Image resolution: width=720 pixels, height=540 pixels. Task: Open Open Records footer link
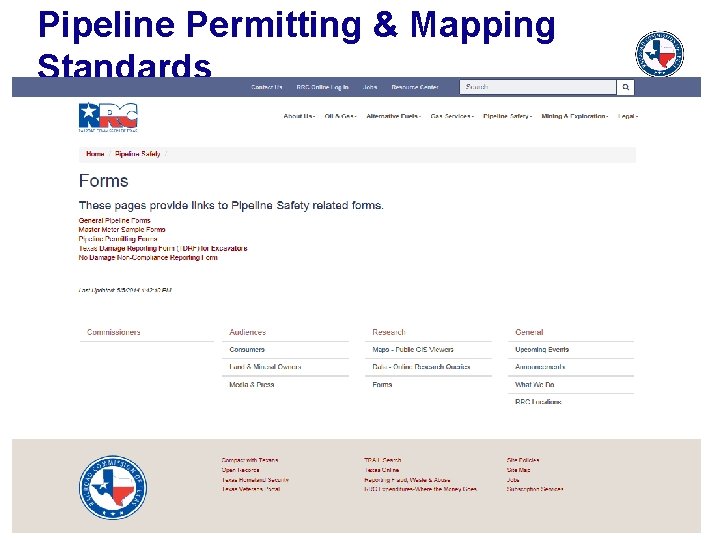click(240, 470)
